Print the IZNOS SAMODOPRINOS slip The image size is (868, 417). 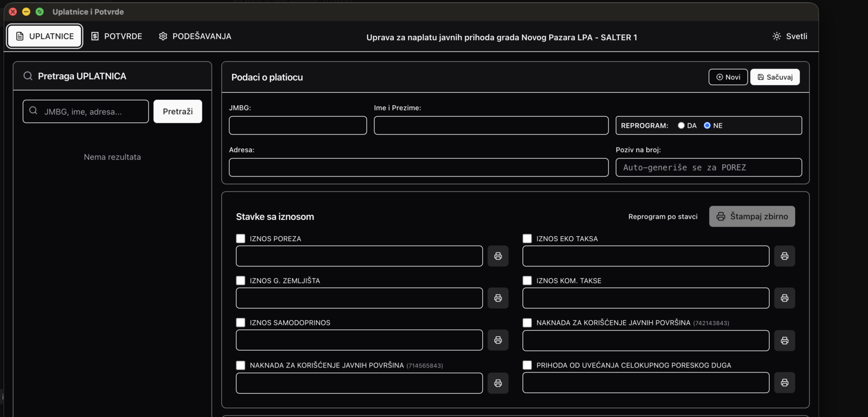tap(498, 340)
